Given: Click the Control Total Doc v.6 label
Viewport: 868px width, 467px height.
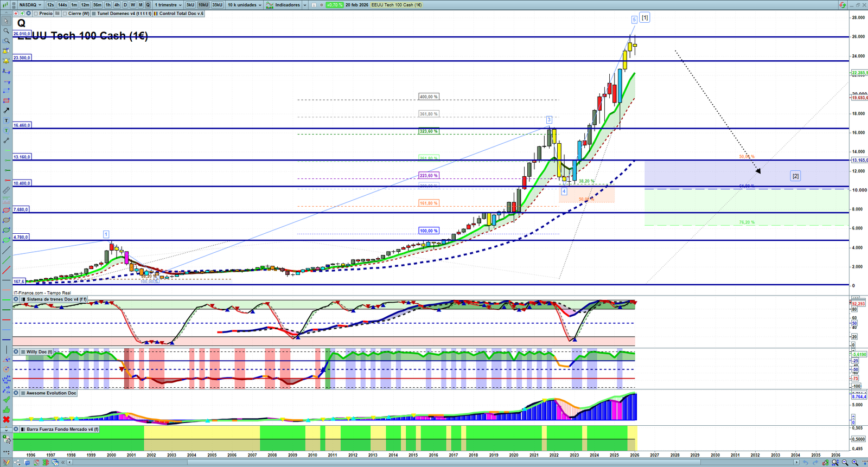Looking at the screenshot, I should (181, 14).
